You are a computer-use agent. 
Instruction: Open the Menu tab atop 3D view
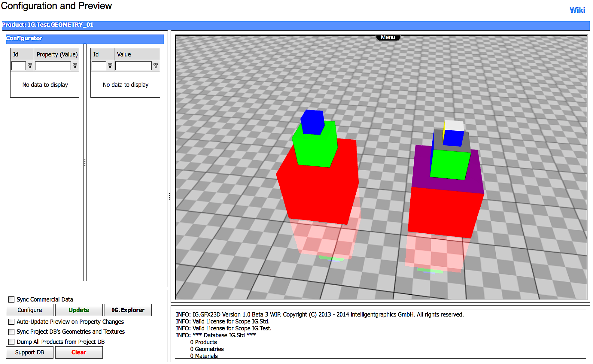pyautogui.click(x=388, y=38)
